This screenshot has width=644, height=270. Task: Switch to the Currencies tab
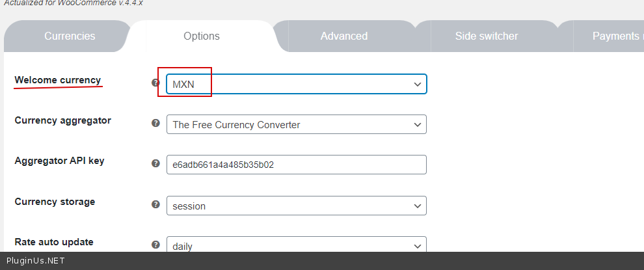(x=70, y=36)
